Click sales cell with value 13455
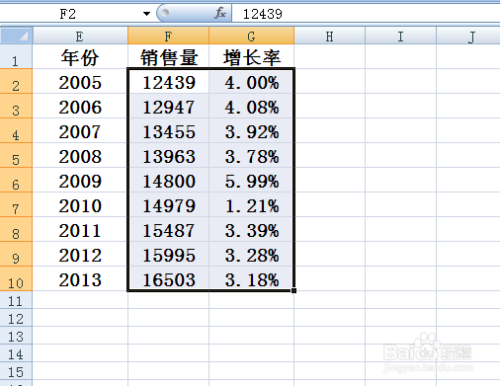 (x=168, y=131)
